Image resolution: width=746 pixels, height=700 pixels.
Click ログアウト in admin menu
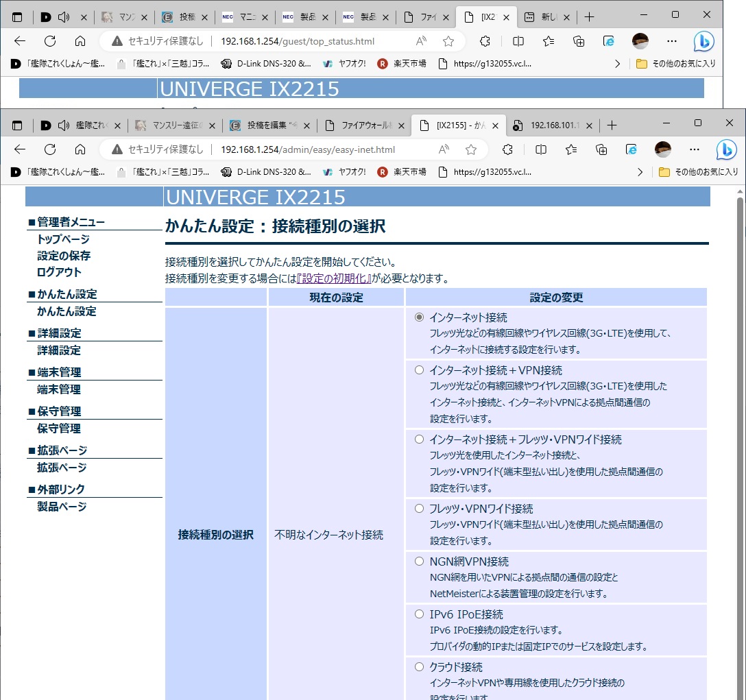pos(59,271)
